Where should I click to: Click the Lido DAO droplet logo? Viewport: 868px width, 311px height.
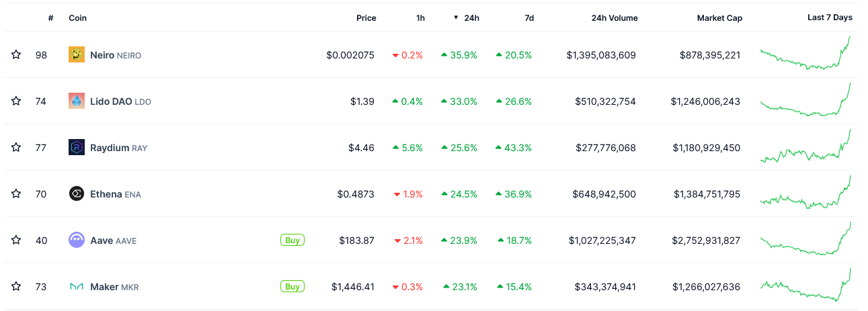coord(77,101)
